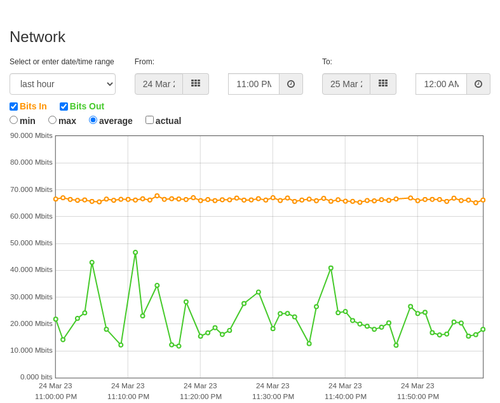Click the orange 'Bits In' label
The image size is (500, 403).
(33, 106)
